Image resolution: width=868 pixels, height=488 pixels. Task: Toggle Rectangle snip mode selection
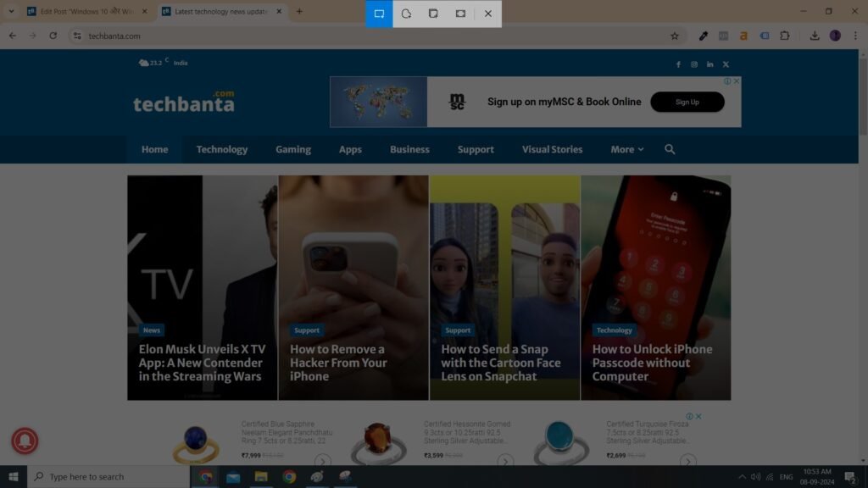(x=378, y=14)
